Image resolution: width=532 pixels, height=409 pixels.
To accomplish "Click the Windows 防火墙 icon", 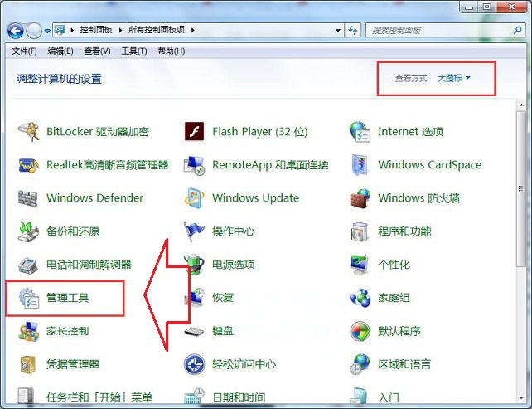I will [360, 198].
